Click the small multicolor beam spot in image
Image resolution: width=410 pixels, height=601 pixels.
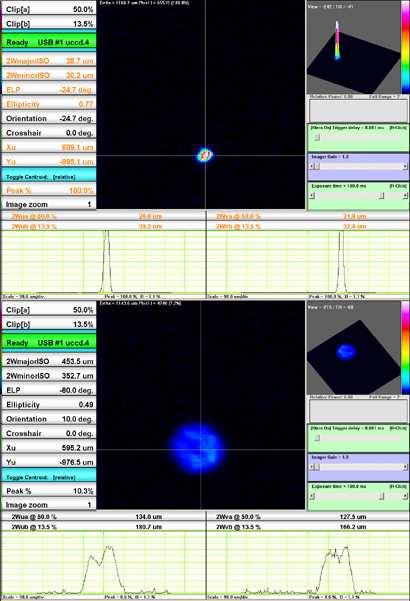[x=205, y=155]
